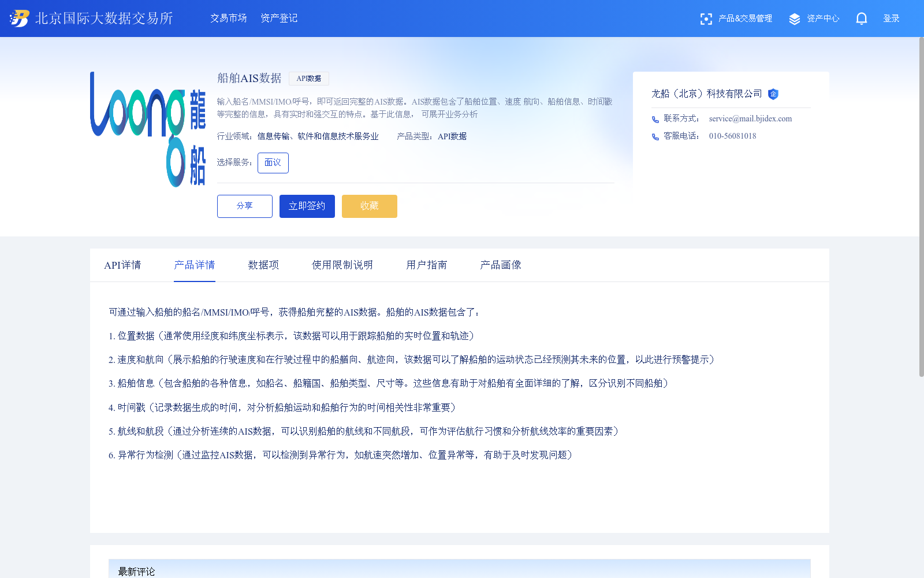Click the intro sentence starting 可通过输入船舶的船名

coord(295,312)
